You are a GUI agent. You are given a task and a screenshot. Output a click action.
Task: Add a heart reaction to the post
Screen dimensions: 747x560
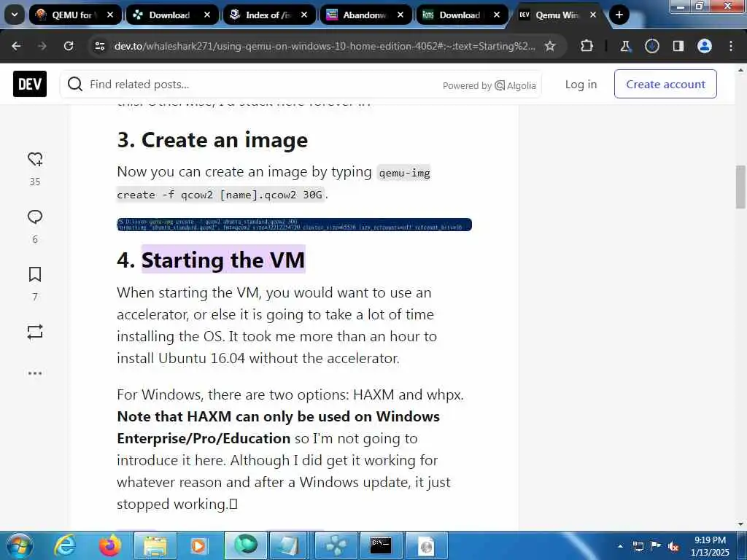click(35, 159)
